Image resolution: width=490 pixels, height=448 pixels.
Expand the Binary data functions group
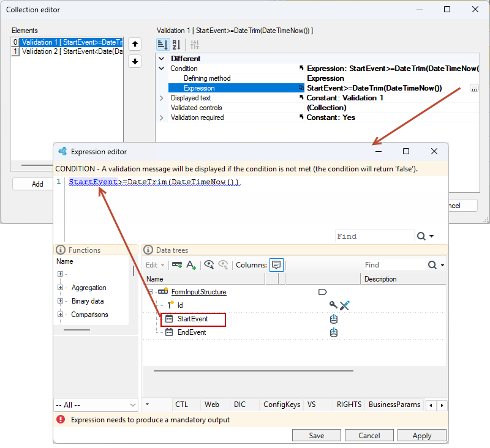click(60, 301)
